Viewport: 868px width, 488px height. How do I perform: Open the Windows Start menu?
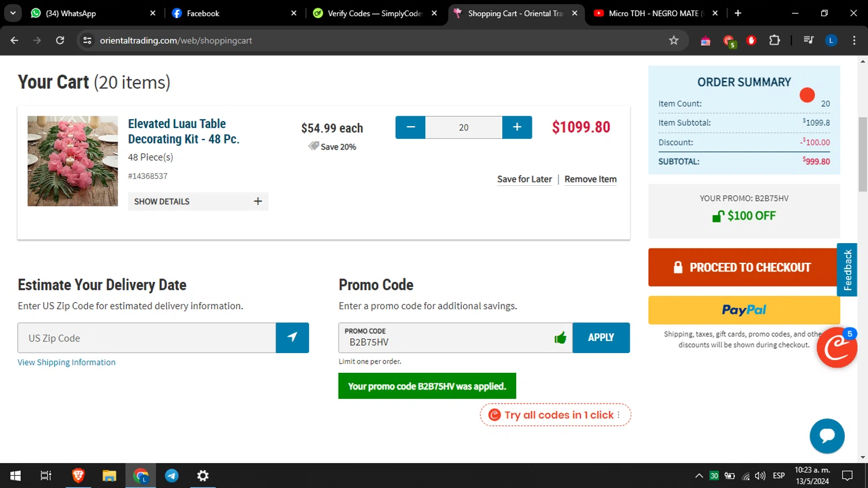[x=16, y=476]
